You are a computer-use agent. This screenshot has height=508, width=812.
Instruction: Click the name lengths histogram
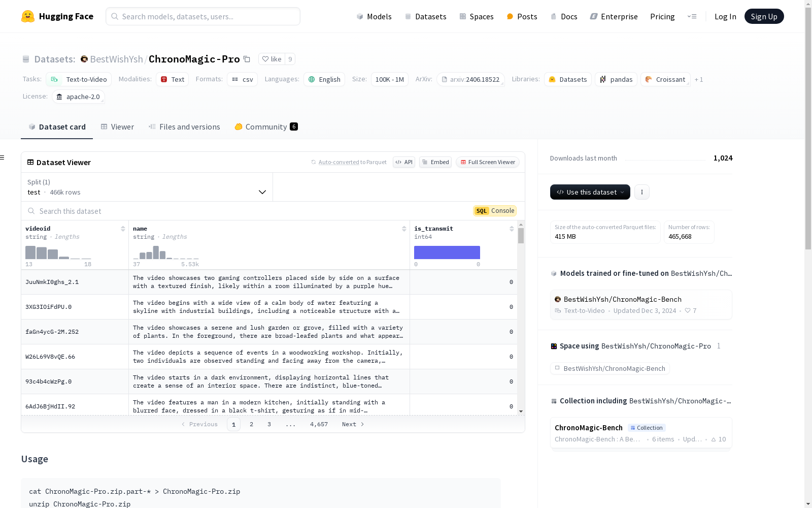point(166,252)
